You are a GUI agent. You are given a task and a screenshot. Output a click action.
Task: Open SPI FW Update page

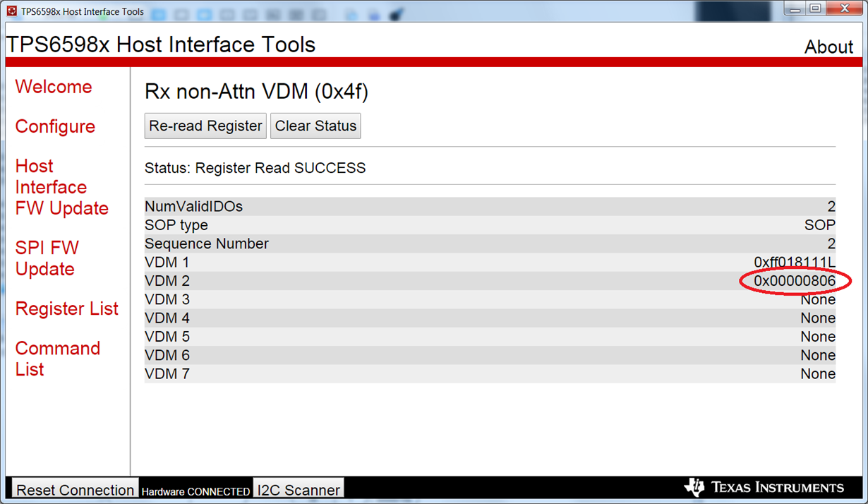[x=47, y=258]
